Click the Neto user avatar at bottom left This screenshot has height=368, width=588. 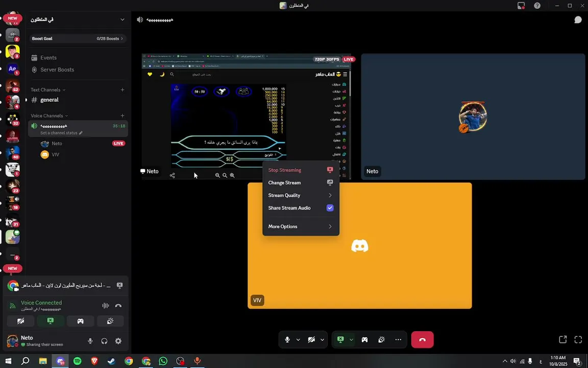click(12, 341)
